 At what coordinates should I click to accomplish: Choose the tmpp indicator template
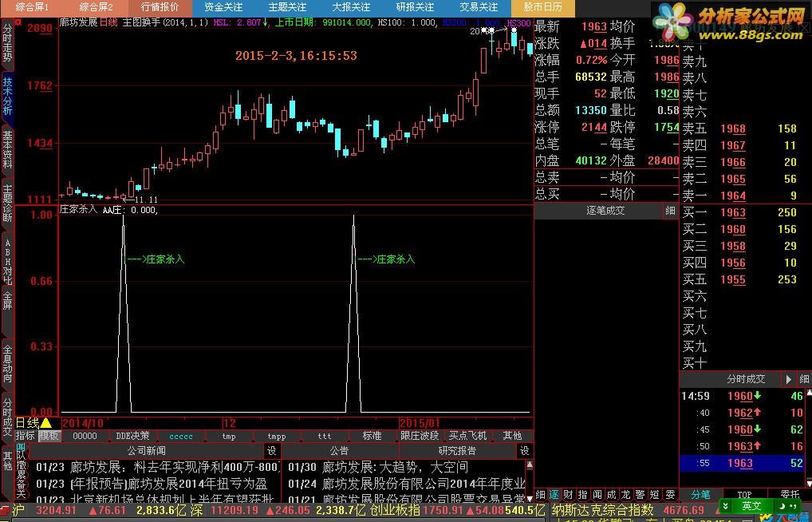coord(277,436)
